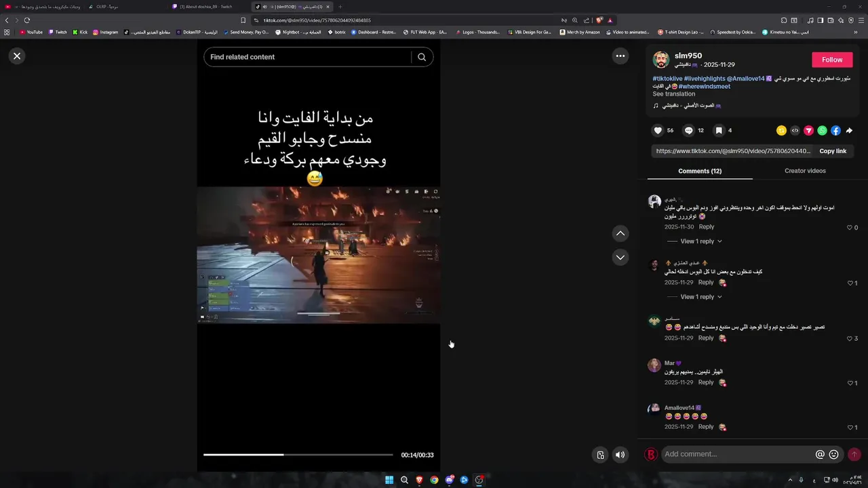This screenshot has width=868, height=488.
Task: Open the Chrome icon in the taskbar
Action: (434, 480)
